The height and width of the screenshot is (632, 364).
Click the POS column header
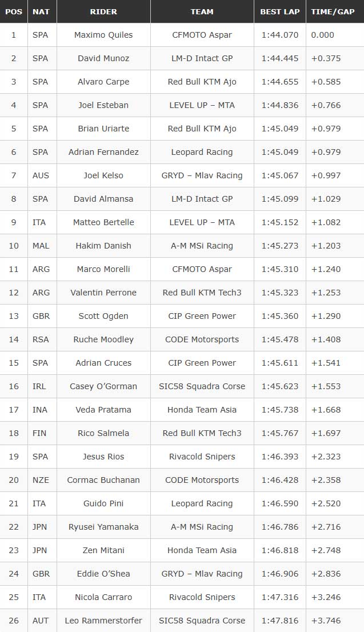(14, 11)
